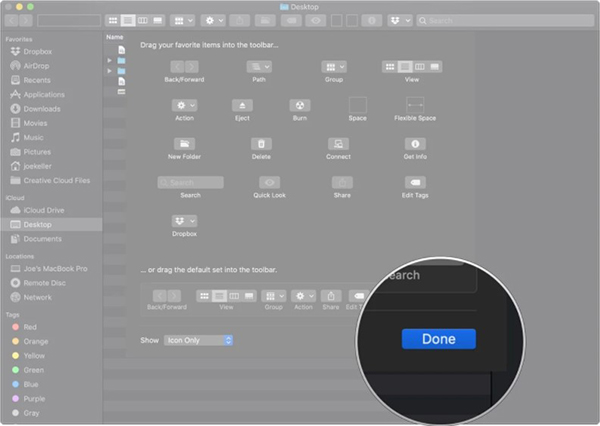600x426 pixels.
Task: Go forward using the window toolbar forward arrow
Action: 26,20
